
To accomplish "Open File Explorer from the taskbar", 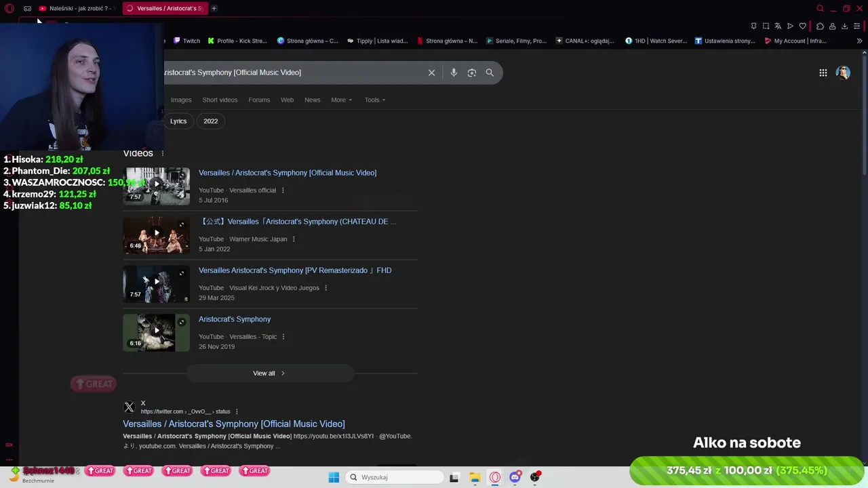I will [475, 477].
